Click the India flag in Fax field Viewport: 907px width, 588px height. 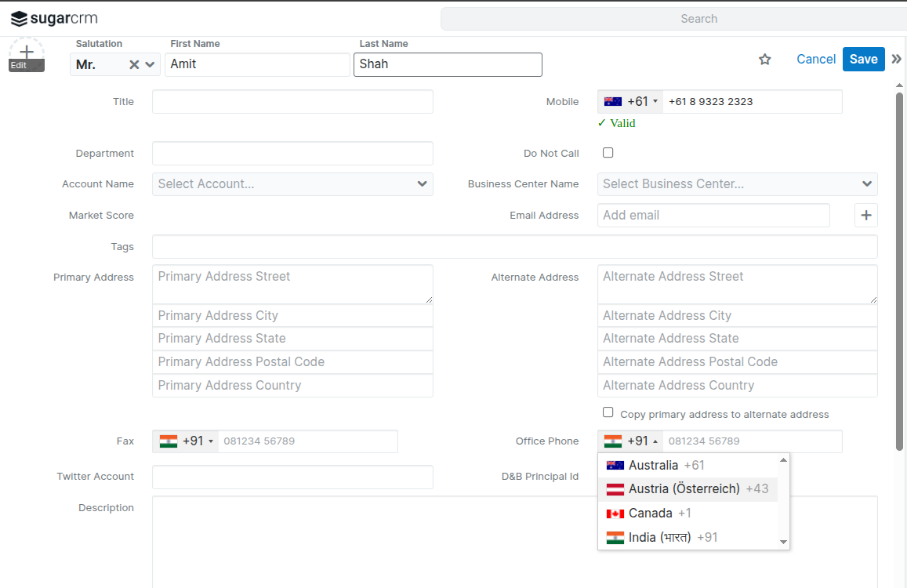click(x=168, y=441)
